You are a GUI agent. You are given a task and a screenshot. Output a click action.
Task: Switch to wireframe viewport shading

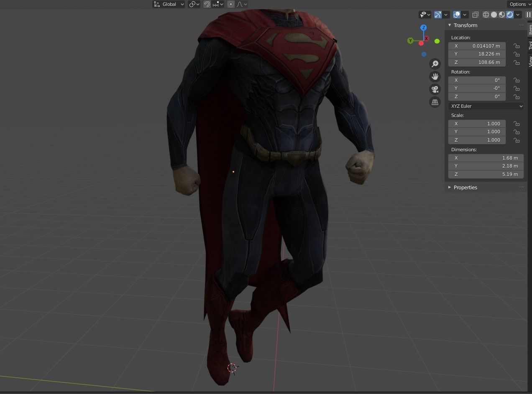[x=486, y=15]
